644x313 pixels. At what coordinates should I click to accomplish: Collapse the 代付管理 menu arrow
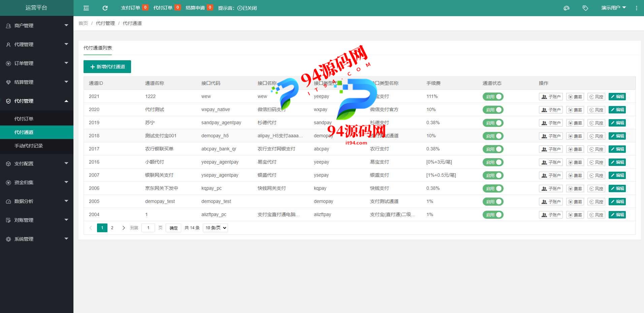66,101
